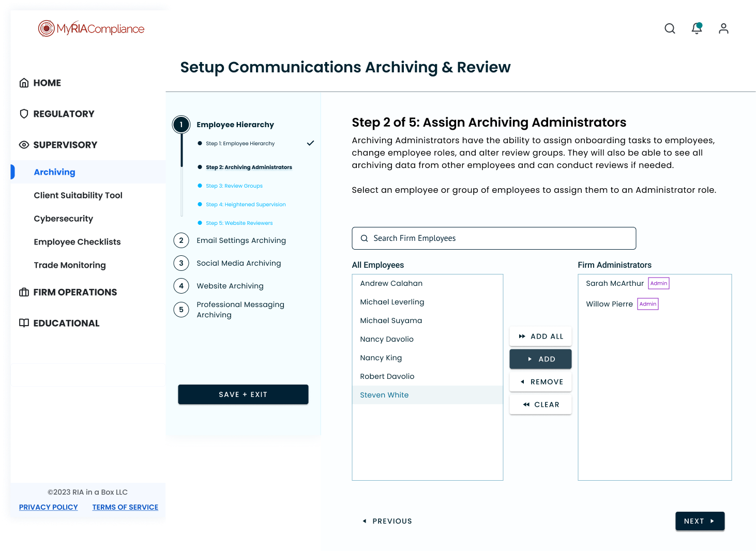Click the magnifier inside the employee search box
This screenshot has height=551, width=756.
click(364, 238)
